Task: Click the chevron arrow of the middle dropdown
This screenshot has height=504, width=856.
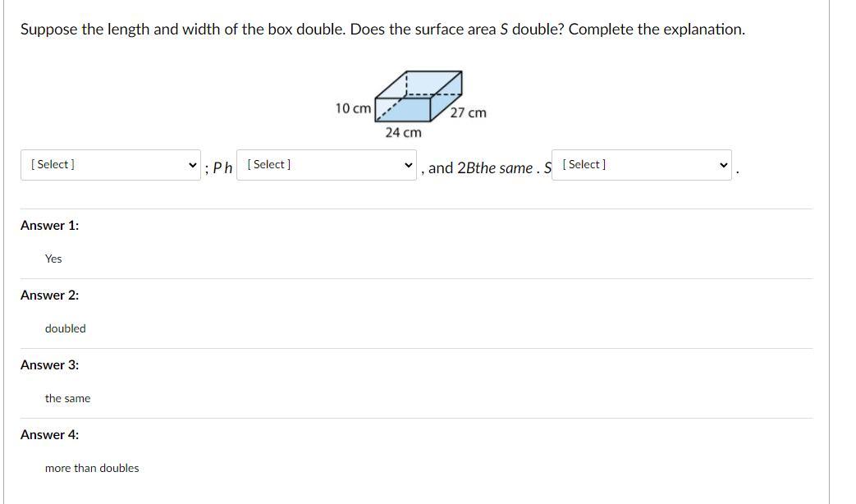Action: pyautogui.click(x=409, y=165)
